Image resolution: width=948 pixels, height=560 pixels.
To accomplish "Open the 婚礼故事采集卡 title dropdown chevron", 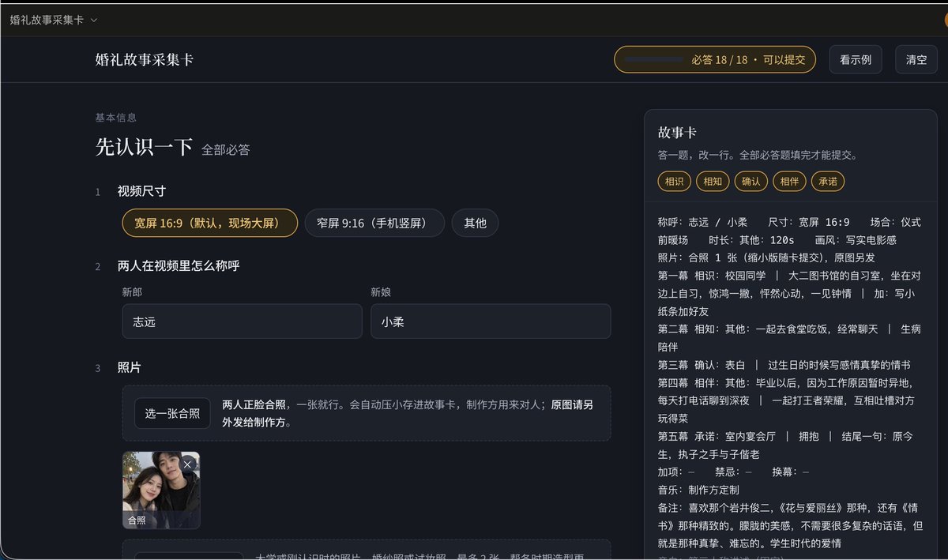I will coord(95,20).
